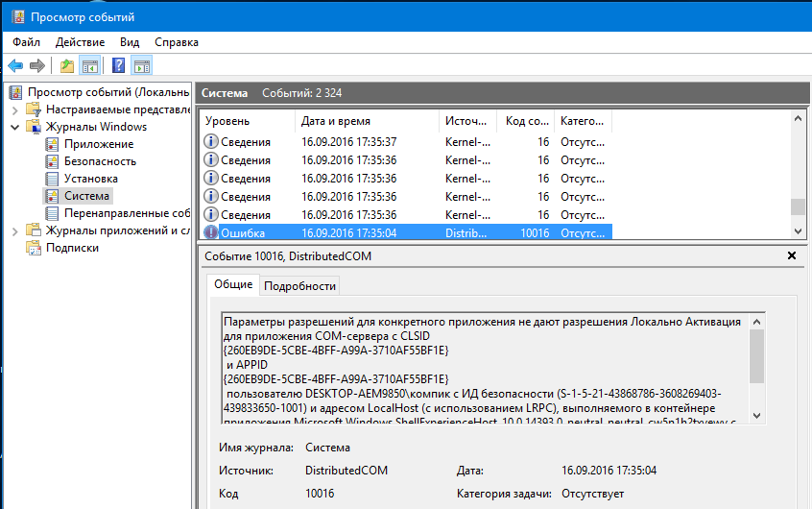This screenshot has width=812, height=509.
Task: Expand Журналы приложений и служб node
Action: tap(14, 230)
